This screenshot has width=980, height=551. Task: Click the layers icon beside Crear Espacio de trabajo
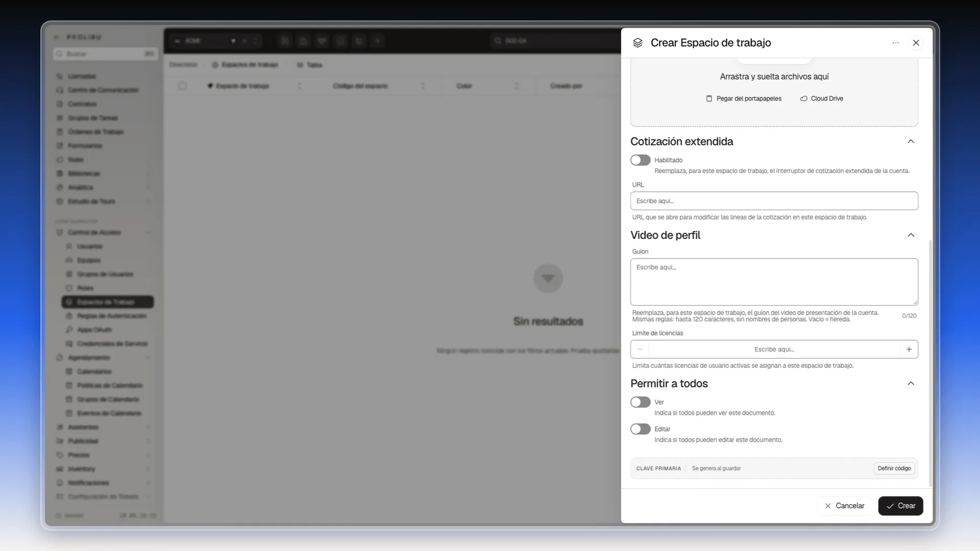(638, 43)
